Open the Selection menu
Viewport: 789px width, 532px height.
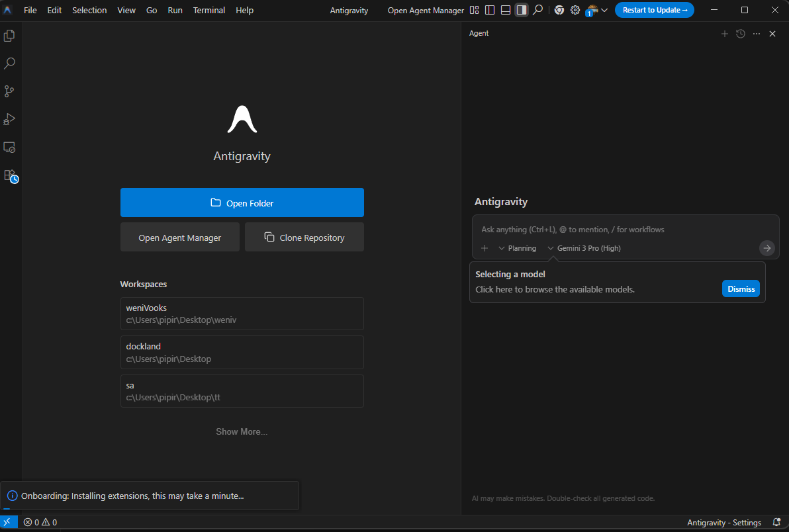point(89,10)
